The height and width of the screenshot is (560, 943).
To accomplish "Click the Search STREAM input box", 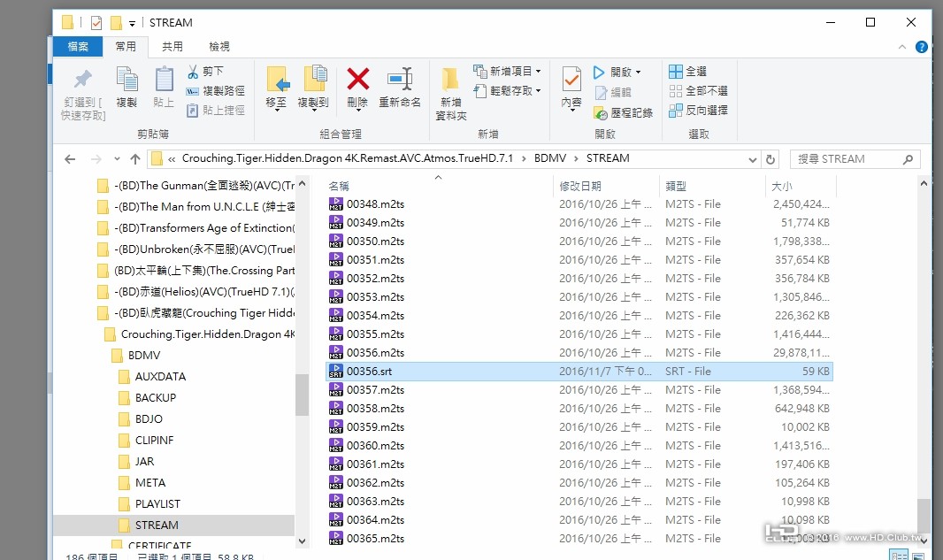I will pos(855,159).
